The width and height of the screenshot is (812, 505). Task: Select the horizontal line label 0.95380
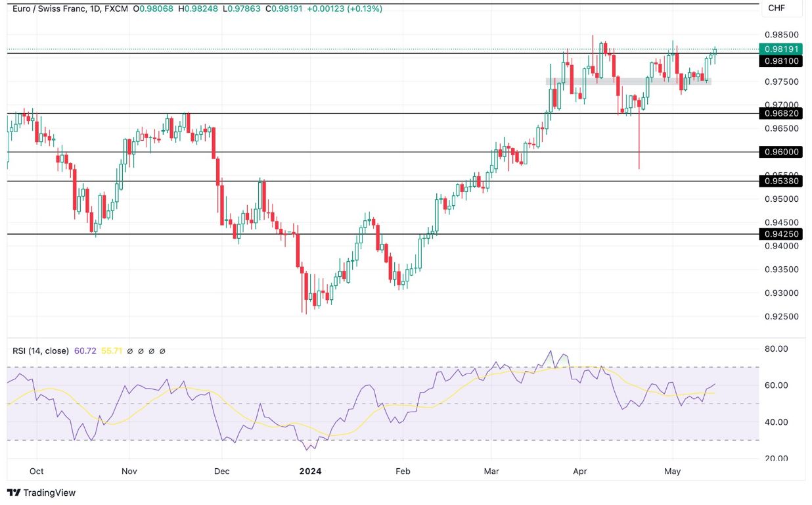tap(781, 181)
